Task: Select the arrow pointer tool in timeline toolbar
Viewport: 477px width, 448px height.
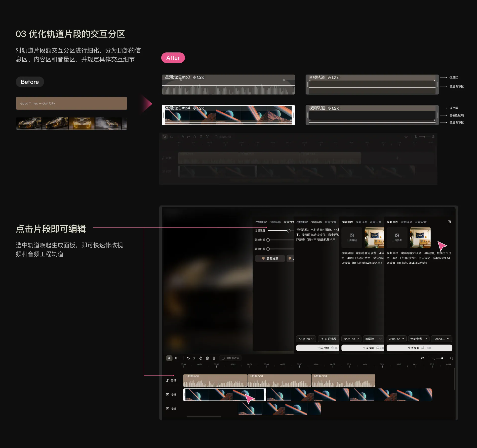Action: [169, 358]
